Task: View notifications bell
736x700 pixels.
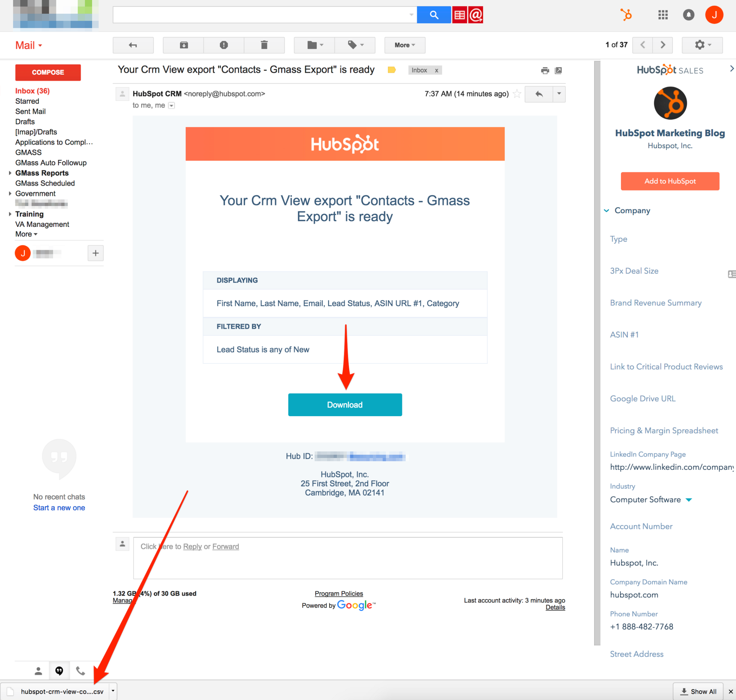Action: (x=689, y=15)
